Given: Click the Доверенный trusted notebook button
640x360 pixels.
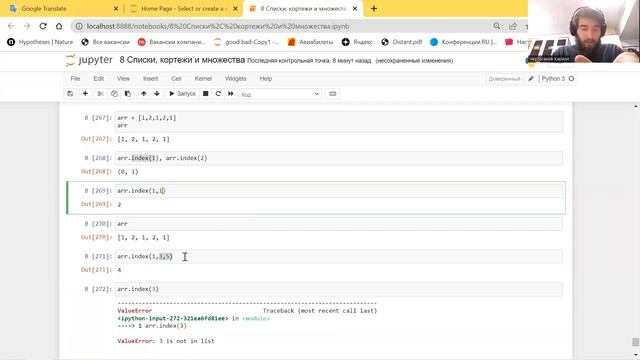Looking at the screenshot, I should (x=504, y=79).
